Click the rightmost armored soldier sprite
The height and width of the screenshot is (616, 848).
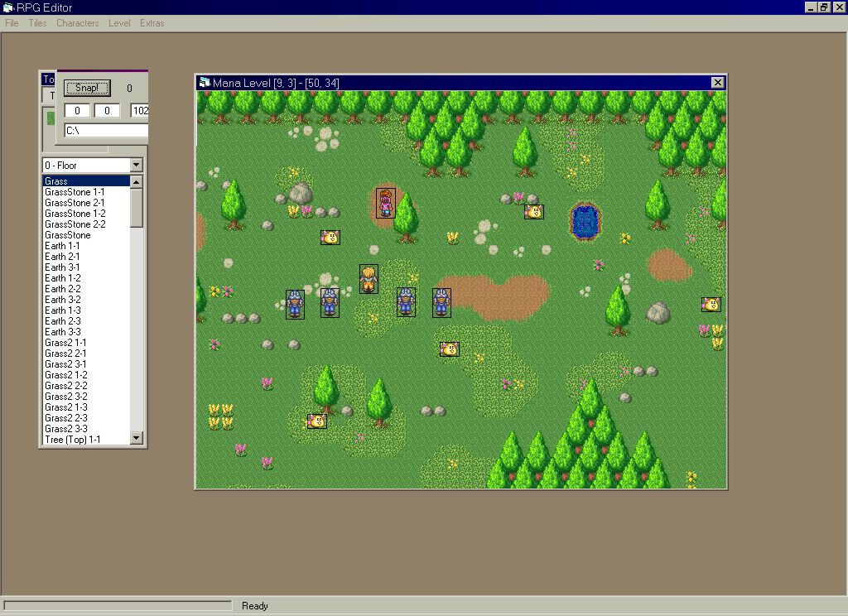point(441,302)
